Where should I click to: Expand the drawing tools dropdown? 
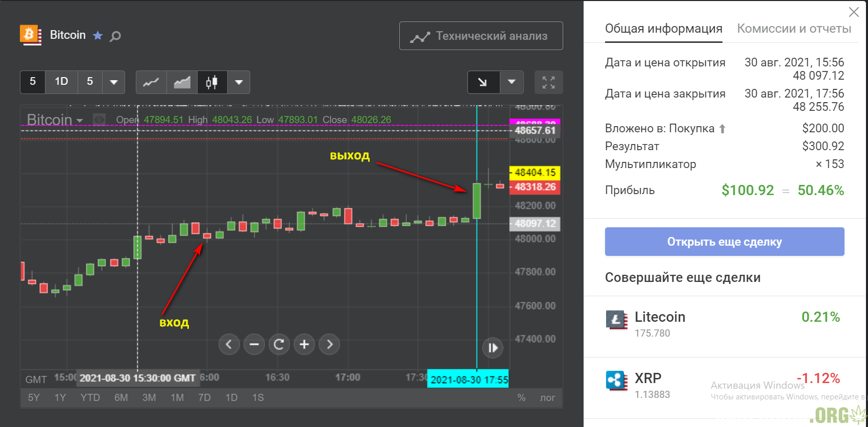512,82
